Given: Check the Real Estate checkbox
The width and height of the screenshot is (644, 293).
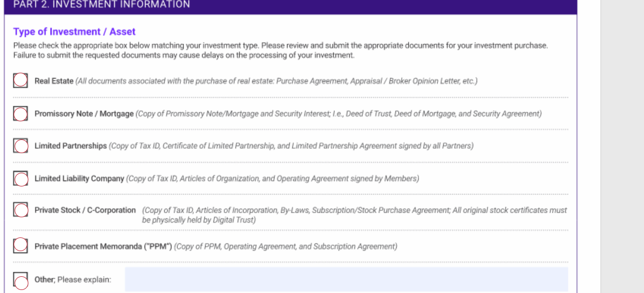Looking at the screenshot, I should point(20,80).
